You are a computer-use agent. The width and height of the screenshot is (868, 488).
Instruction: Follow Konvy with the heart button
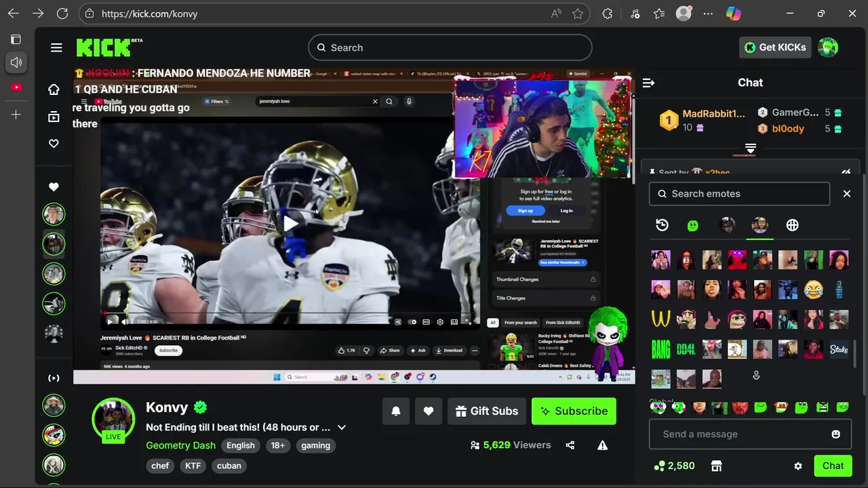coord(429,411)
